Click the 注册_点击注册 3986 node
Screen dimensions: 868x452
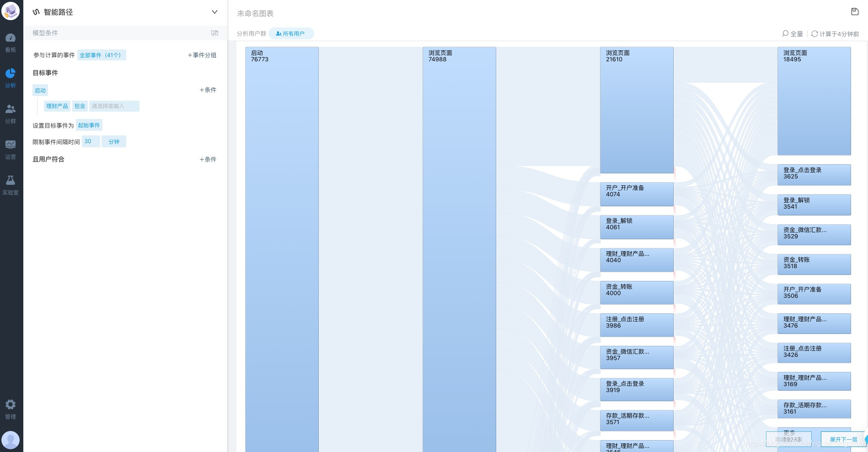(x=637, y=325)
